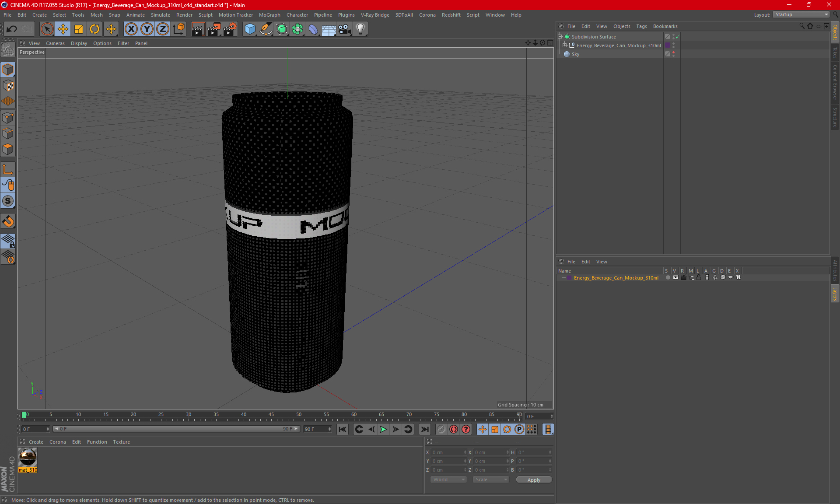The width and height of the screenshot is (840, 504).
Task: Open the Content Browser side tab
Action: point(835,82)
